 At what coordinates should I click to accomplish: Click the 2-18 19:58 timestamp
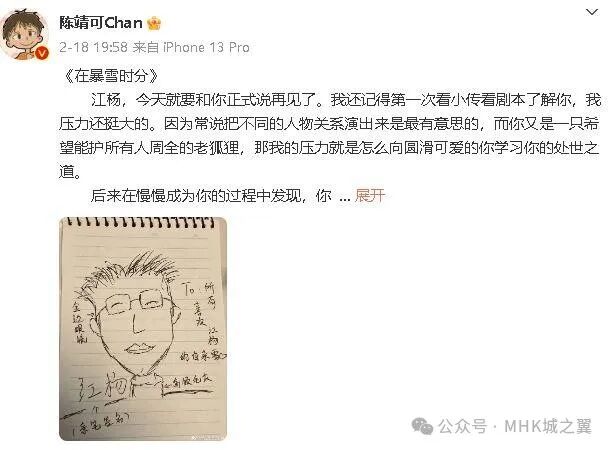94,47
